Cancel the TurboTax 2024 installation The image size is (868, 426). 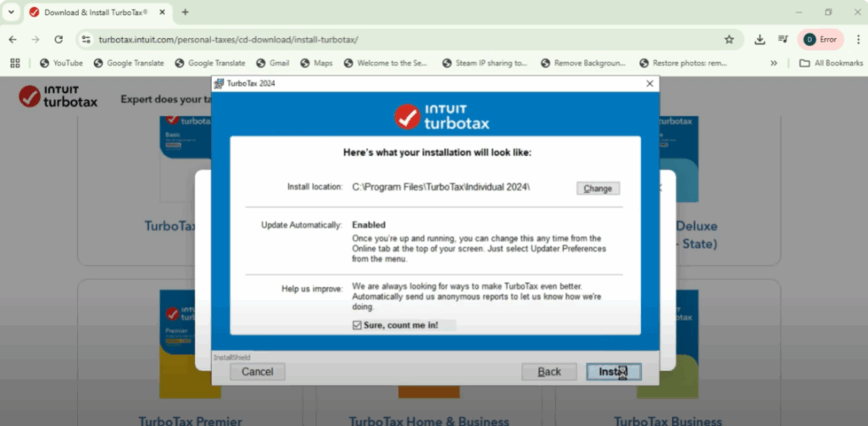pos(258,372)
